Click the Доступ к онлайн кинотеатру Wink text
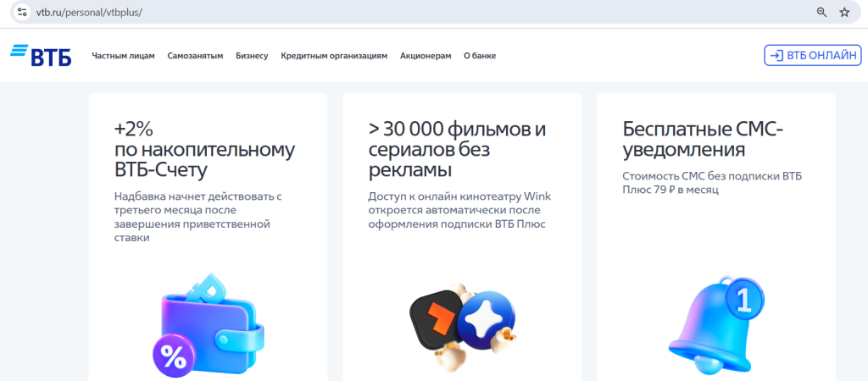868x381 pixels. click(x=459, y=211)
